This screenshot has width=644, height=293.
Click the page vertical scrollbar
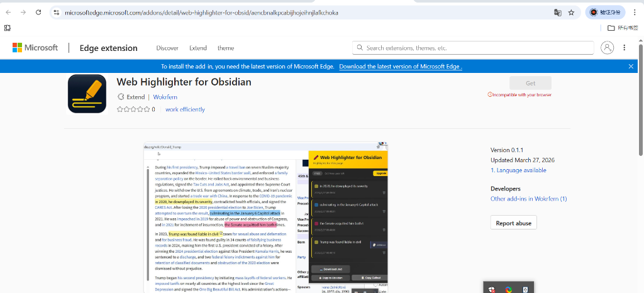click(x=641, y=99)
